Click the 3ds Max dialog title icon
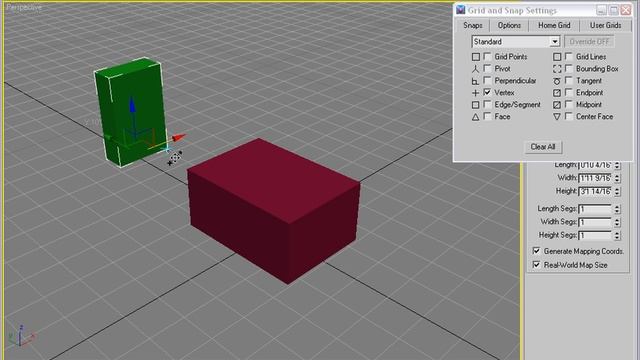Image resolution: width=640 pixels, height=360 pixels. [461, 10]
